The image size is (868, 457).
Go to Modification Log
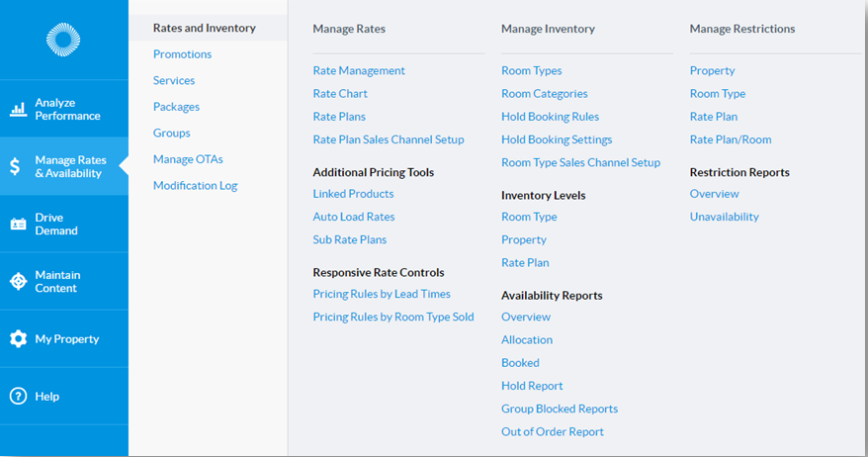(195, 186)
